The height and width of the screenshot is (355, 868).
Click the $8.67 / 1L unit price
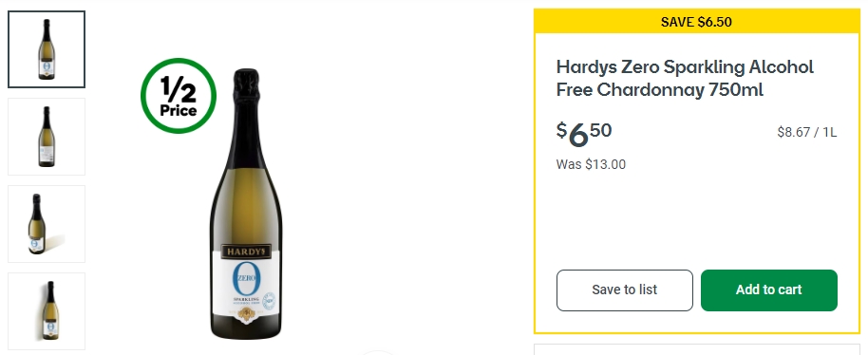806,132
